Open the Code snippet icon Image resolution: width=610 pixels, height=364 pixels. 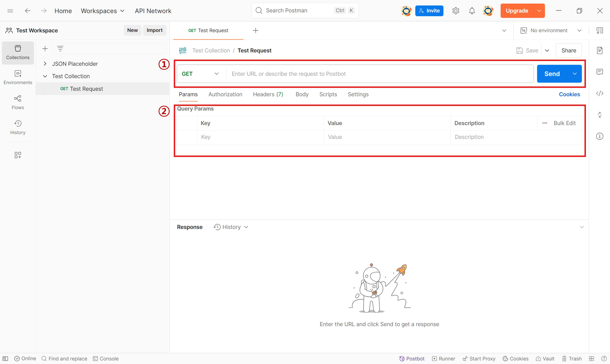(x=599, y=93)
